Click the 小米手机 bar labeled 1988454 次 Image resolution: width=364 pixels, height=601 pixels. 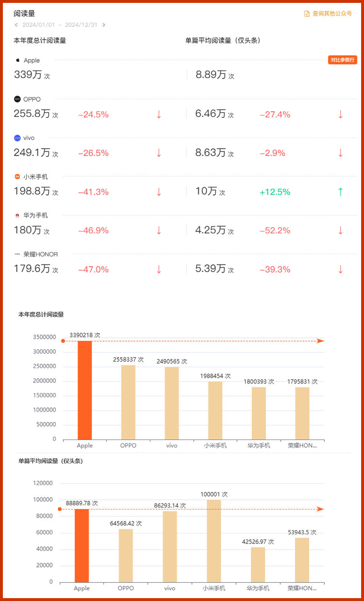(215, 411)
